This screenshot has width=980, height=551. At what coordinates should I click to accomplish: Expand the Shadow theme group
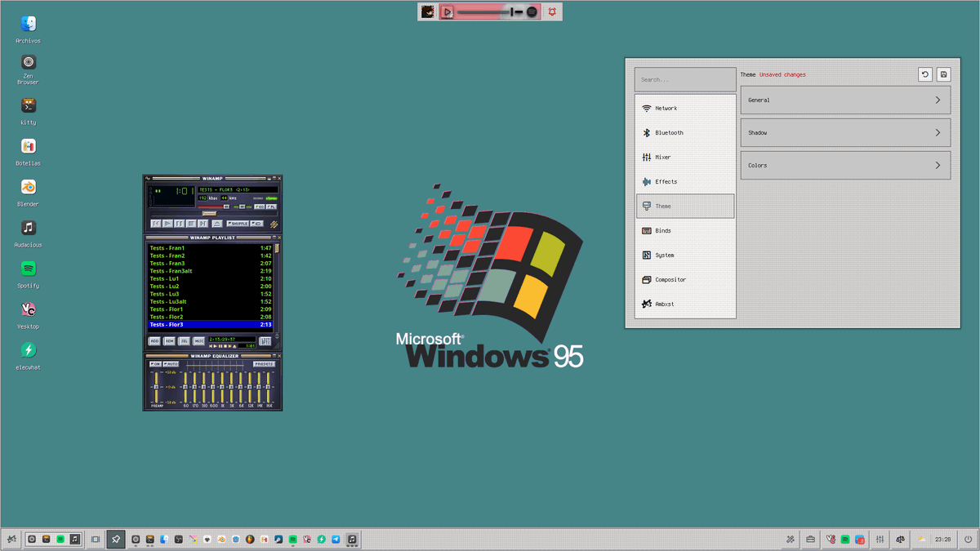(x=845, y=132)
